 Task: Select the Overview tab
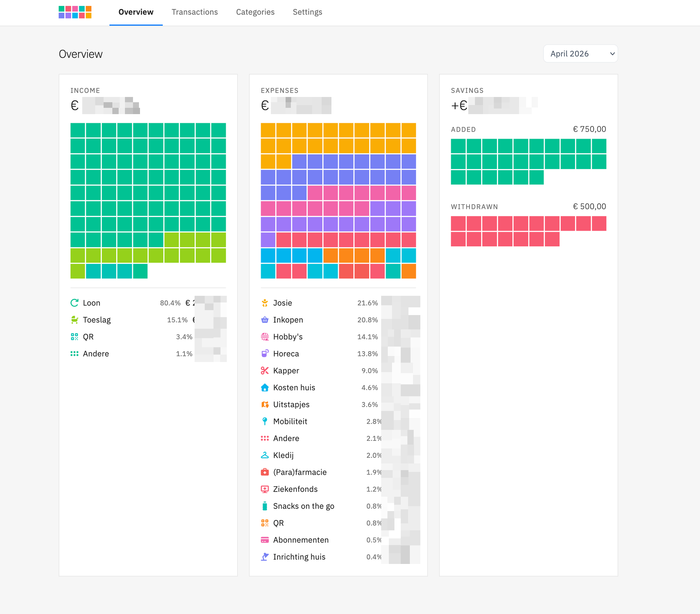point(136,12)
